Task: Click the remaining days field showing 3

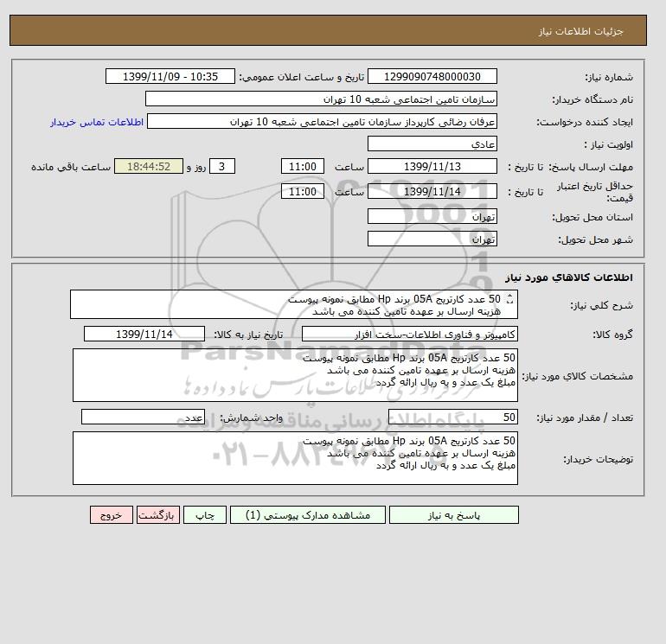Action: pos(222,167)
